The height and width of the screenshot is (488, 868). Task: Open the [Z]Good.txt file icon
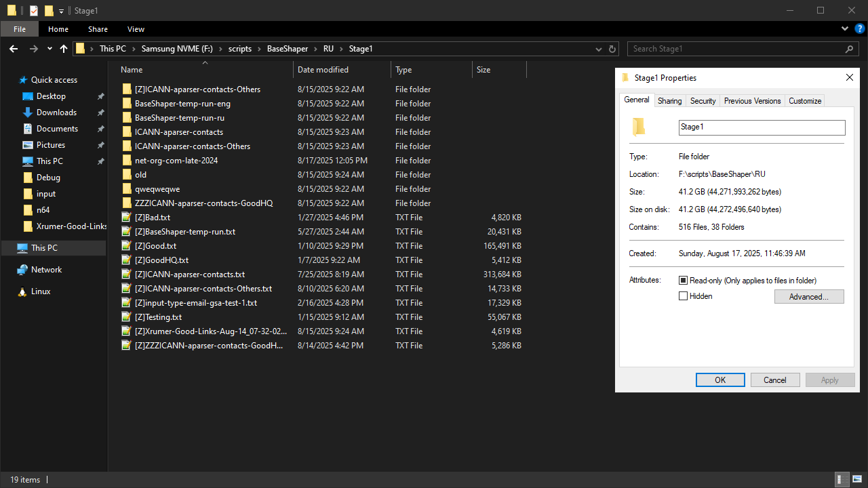coord(125,246)
